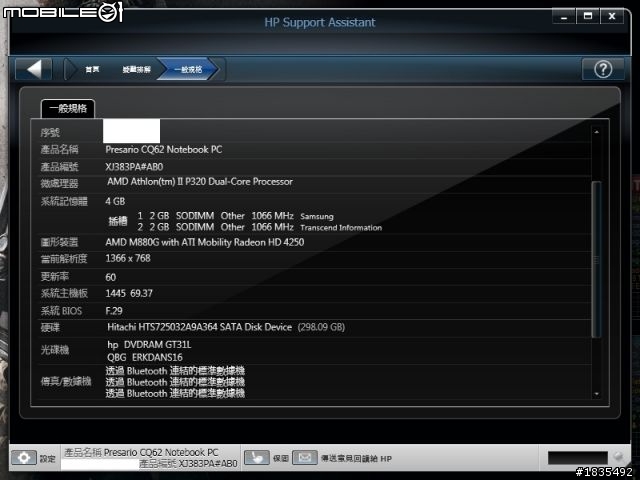Click 傳送意見回饋給 HP link
Image resolution: width=640 pixels, height=480 pixels.
(x=356, y=458)
